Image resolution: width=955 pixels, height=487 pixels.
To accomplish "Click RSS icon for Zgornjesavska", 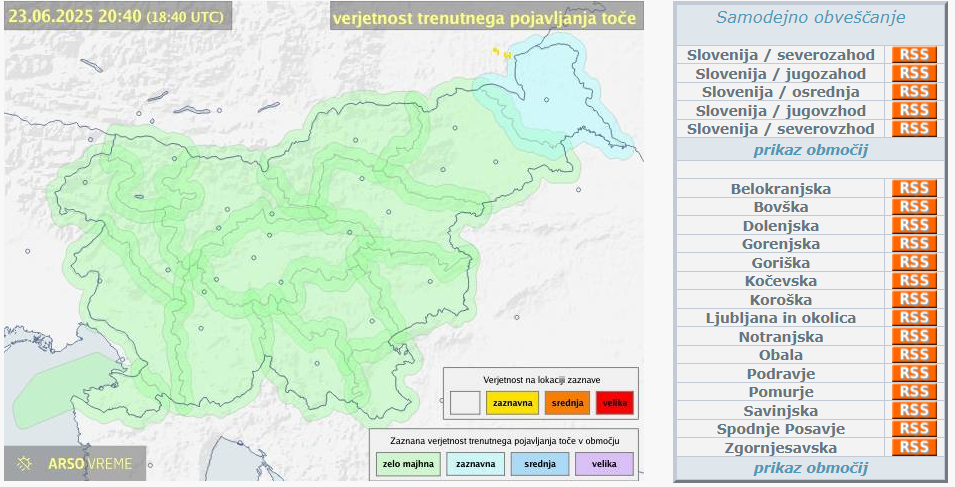I will [x=914, y=447].
